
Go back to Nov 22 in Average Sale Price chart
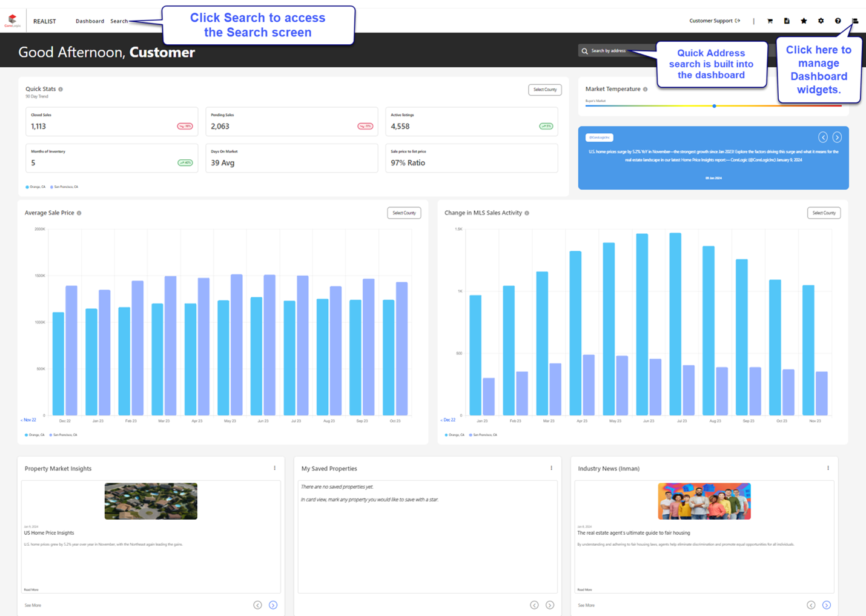coord(28,420)
